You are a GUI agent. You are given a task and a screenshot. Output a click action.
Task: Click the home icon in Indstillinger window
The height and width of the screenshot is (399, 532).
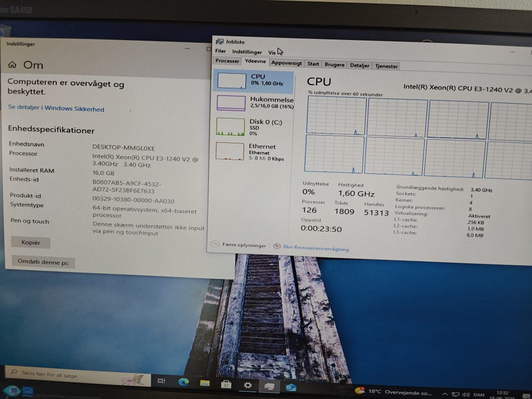12,64
